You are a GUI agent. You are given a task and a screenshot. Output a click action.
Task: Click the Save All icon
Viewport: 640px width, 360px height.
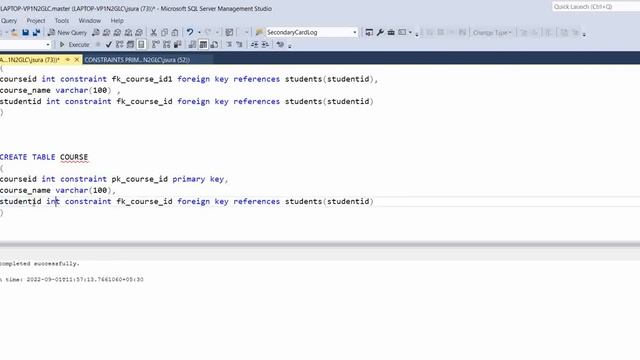click(36, 33)
